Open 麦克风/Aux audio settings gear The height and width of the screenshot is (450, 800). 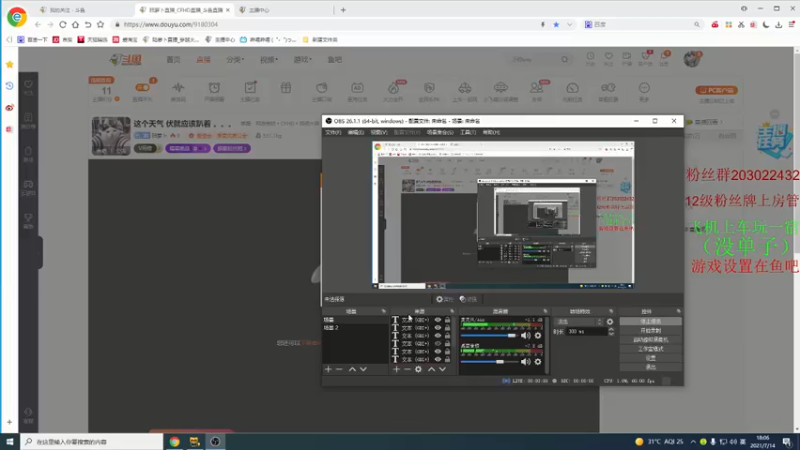(x=538, y=335)
